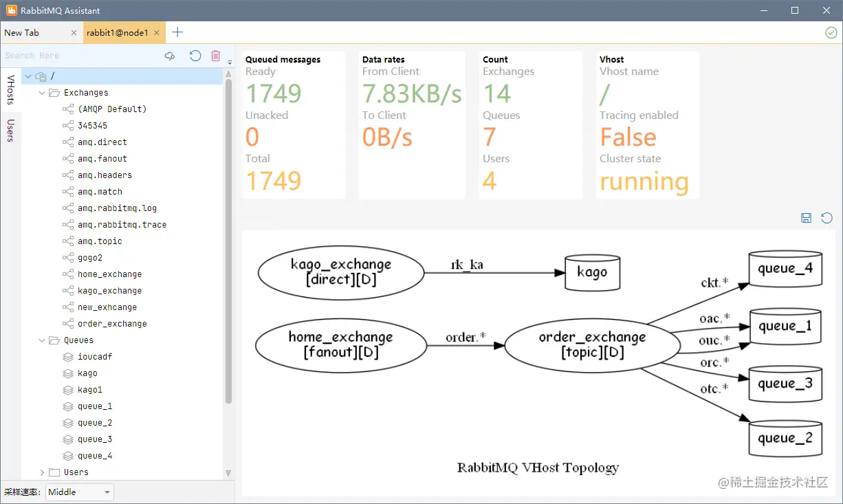Click the queue_3 stack icon in tree
Viewport: 843px width, 504px height.
67,439
